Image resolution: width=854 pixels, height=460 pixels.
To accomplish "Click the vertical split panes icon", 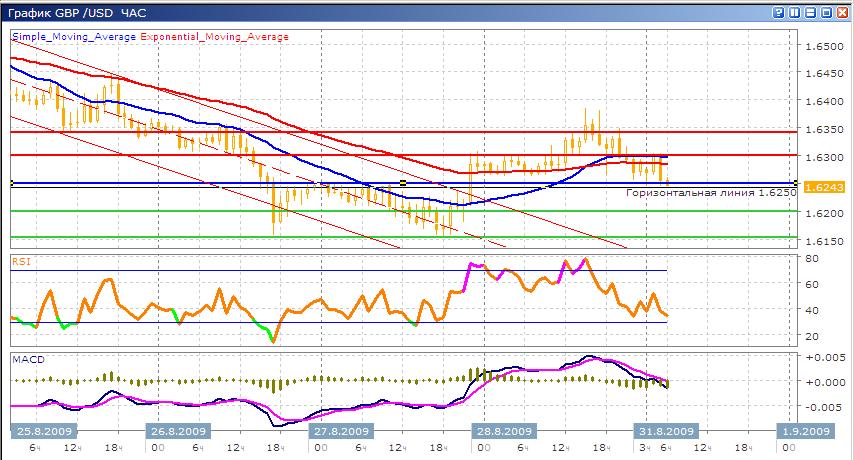I will coord(794,13).
